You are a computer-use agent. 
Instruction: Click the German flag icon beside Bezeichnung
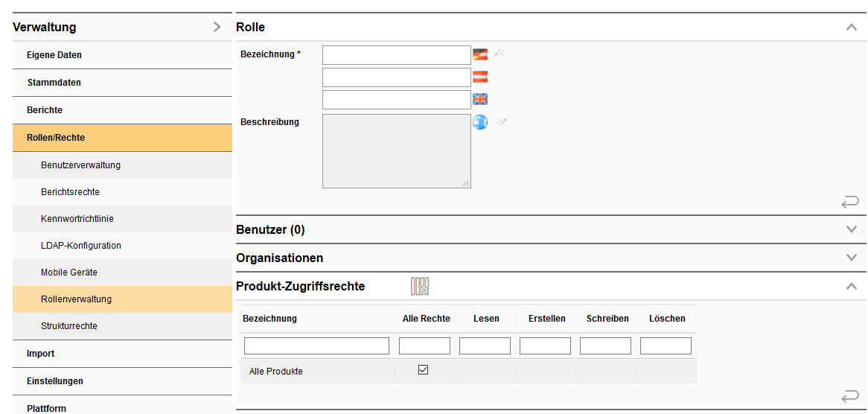pyautogui.click(x=480, y=54)
